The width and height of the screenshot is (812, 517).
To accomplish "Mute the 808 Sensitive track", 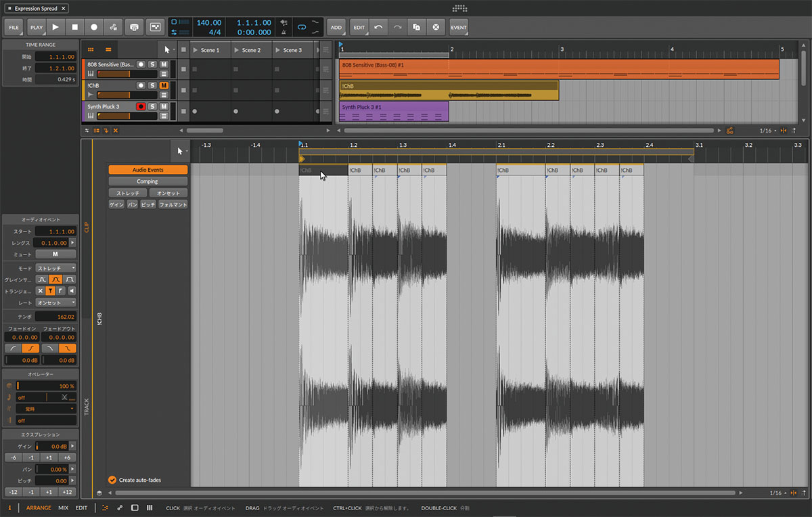I will [164, 64].
